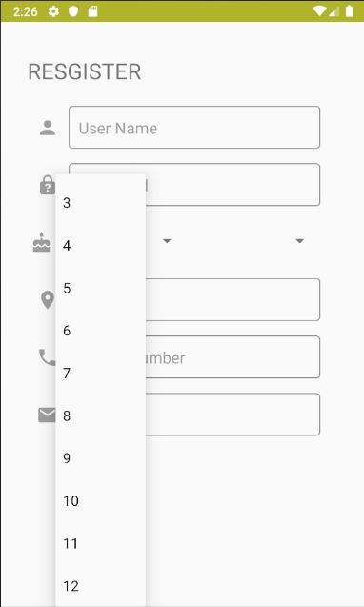Image resolution: width=364 pixels, height=607 pixels.
Task: Open the rightmost birthday dropdown arrow
Action: tap(299, 241)
